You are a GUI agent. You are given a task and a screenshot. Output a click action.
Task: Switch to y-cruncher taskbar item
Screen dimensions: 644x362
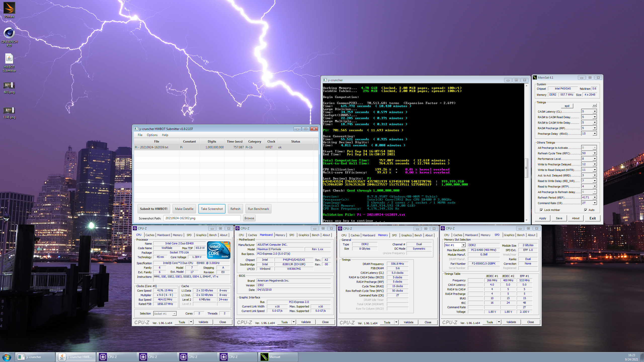coord(35,357)
